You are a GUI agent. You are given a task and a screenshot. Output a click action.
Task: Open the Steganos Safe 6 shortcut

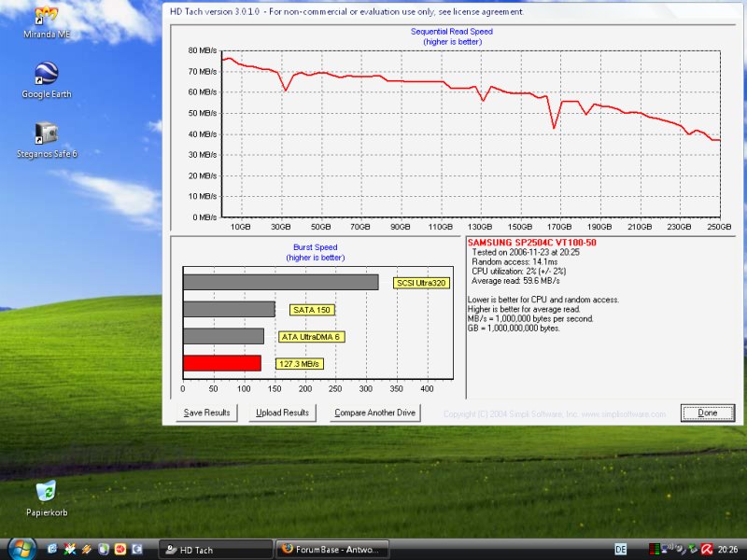pyautogui.click(x=46, y=139)
